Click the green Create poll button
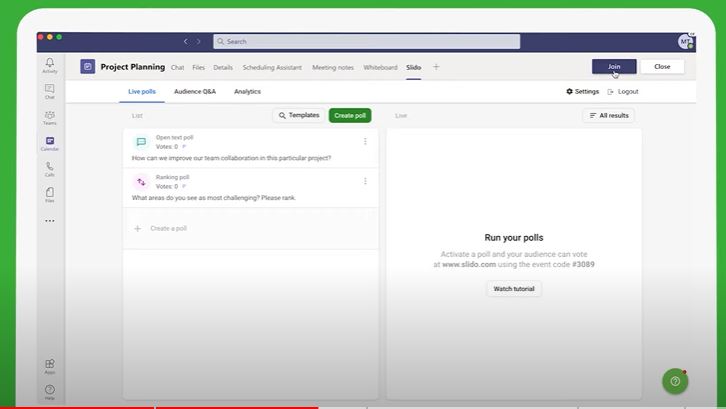The image size is (726, 409). pyautogui.click(x=350, y=115)
